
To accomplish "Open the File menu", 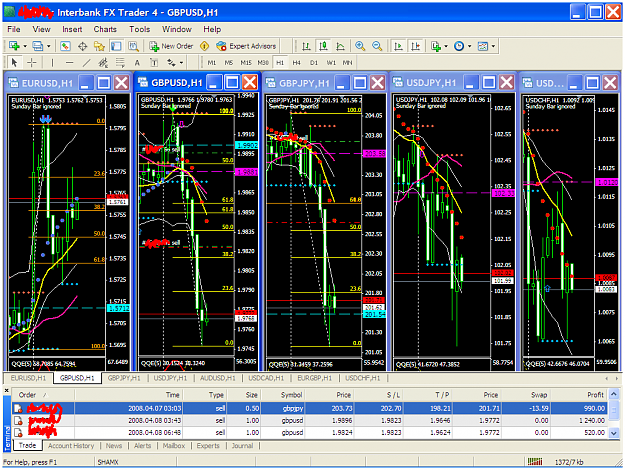I will click(x=14, y=29).
